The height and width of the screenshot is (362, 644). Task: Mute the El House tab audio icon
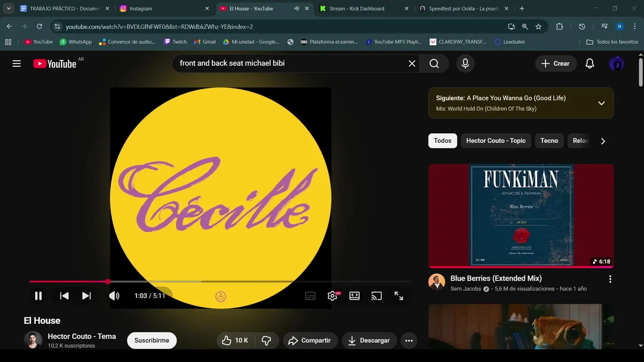[x=297, y=9]
